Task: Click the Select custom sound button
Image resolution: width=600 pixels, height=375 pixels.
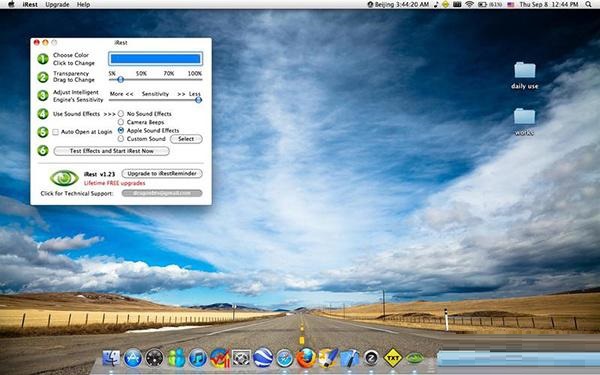Action: click(x=186, y=139)
